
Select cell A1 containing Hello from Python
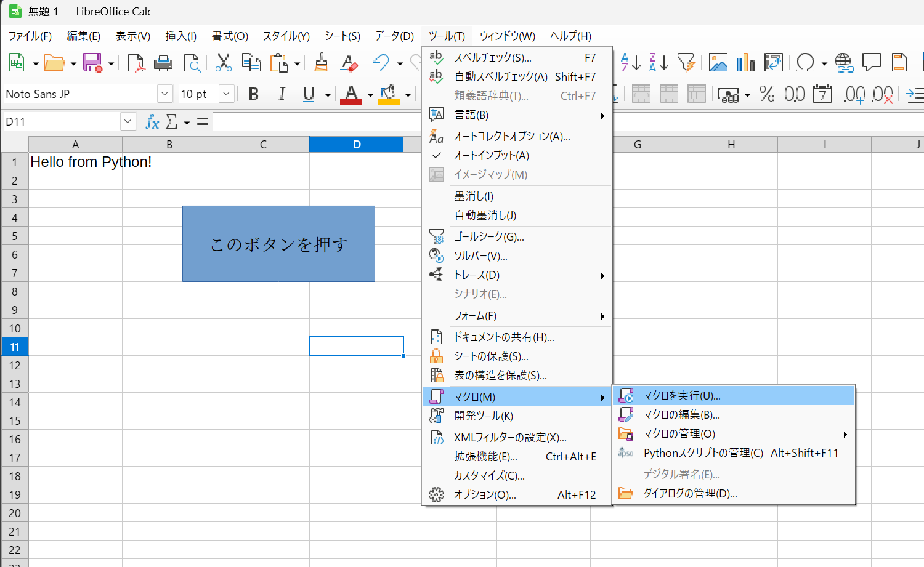[75, 162]
